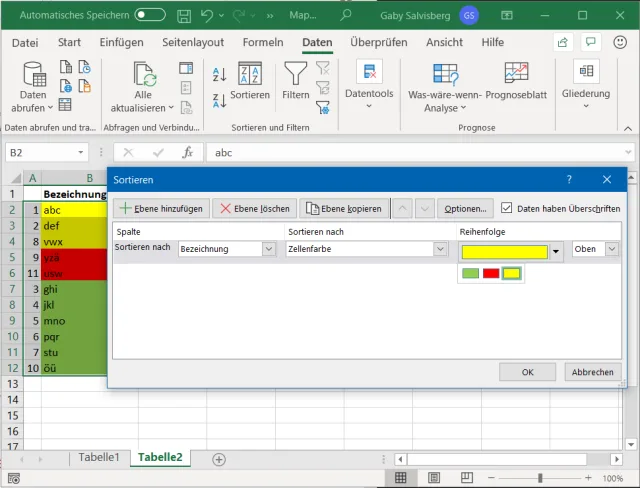The image size is (640, 488).
Task: Add a new sheet with plus icon
Action: coord(218,458)
